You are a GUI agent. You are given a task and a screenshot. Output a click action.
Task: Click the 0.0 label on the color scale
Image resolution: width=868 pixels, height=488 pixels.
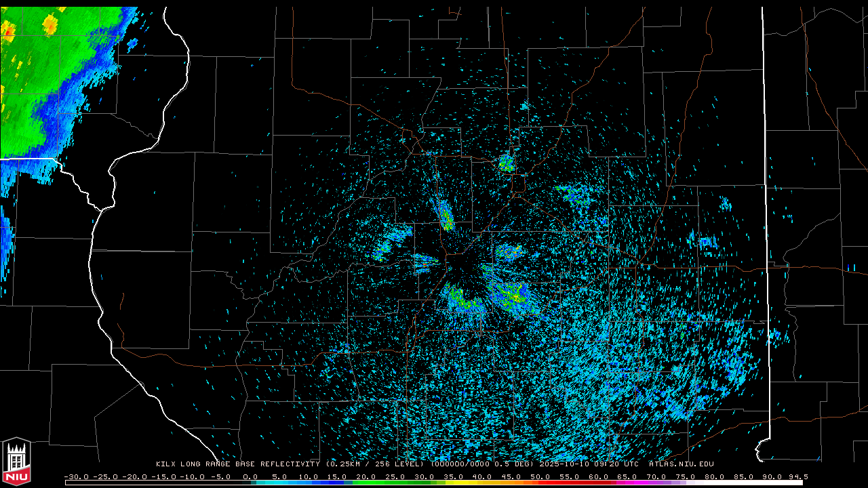[x=250, y=477]
